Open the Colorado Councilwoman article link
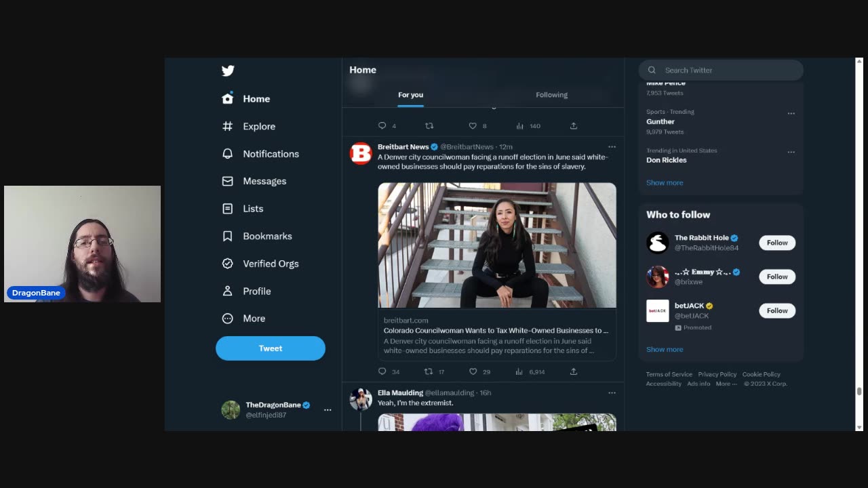Screen dimensions: 868x488 point(496,331)
